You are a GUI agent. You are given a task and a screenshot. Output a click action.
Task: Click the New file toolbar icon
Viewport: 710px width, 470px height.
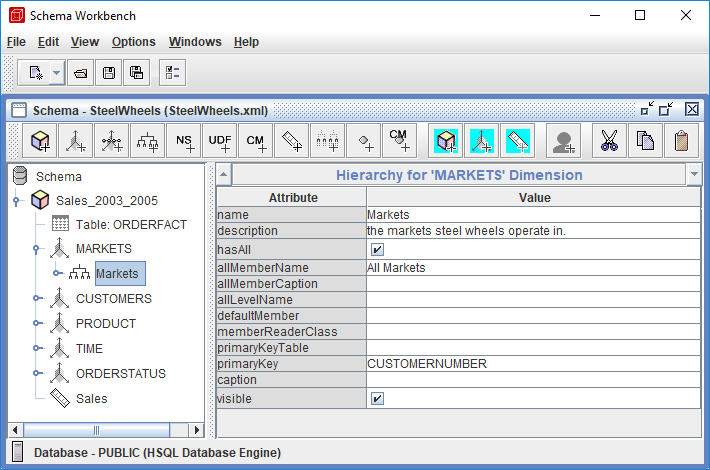[35, 72]
